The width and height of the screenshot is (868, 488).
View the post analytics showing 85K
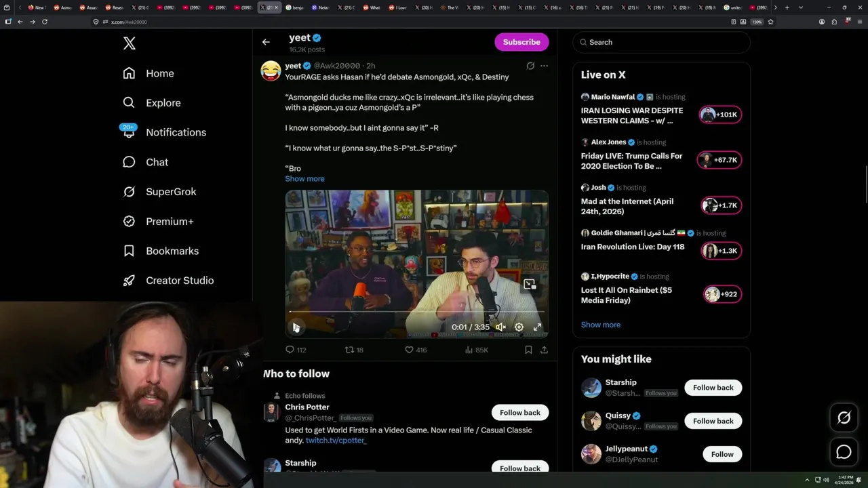click(477, 350)
